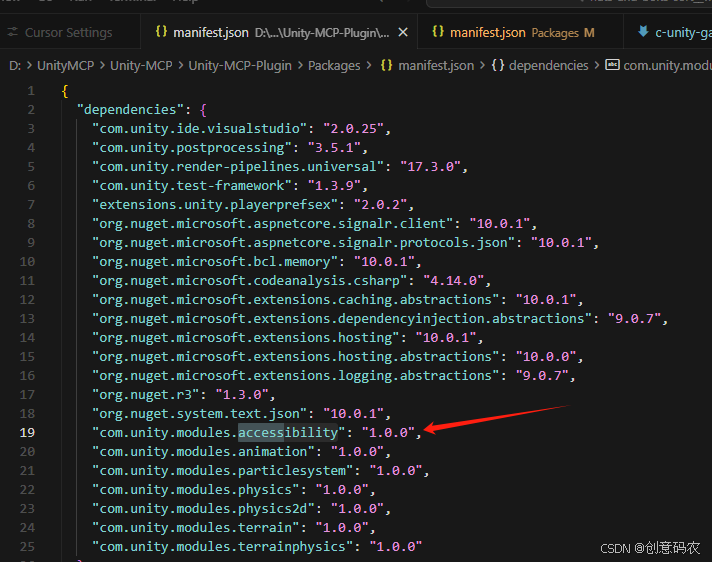The width and height of the screenshot is (712, 562).
Task: Click "com.unity.modules.terrain" key on line 24
Action: (x=196, y=528)
